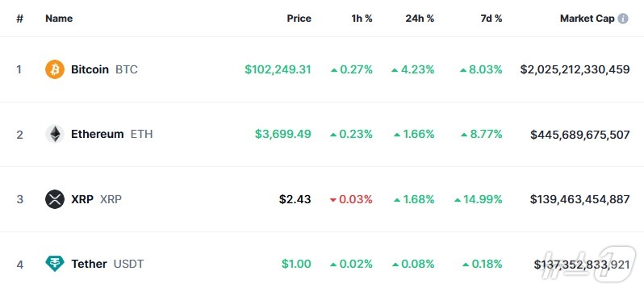This screenshot has width=644, height=292.
Task: Sort by the 24h % column header
Action: 420,19
